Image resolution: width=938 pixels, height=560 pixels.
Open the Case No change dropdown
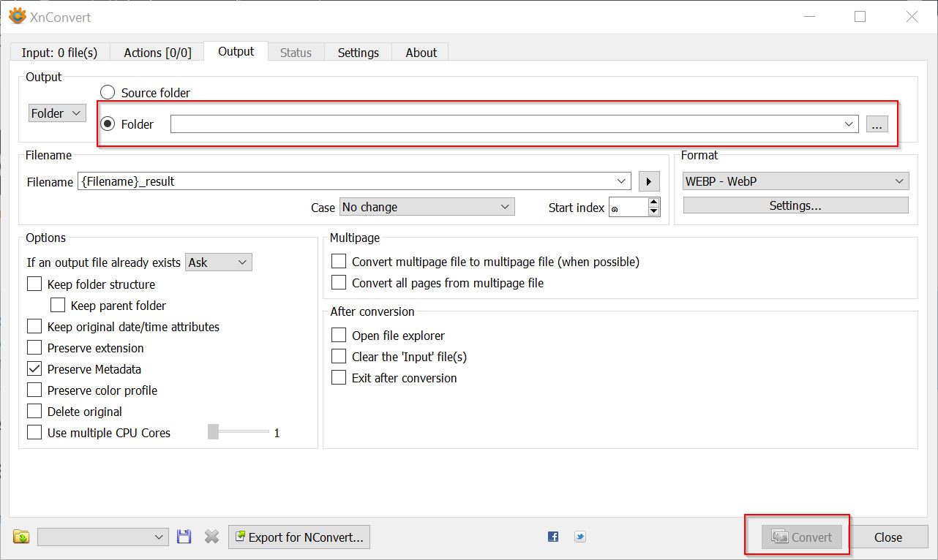pos(427,207)
